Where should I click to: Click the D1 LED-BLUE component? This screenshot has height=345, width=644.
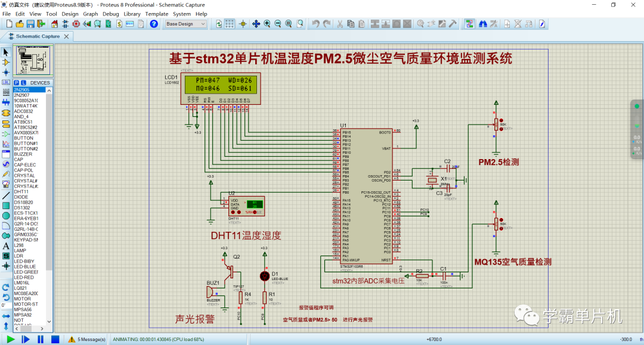[x=265, y=276]
